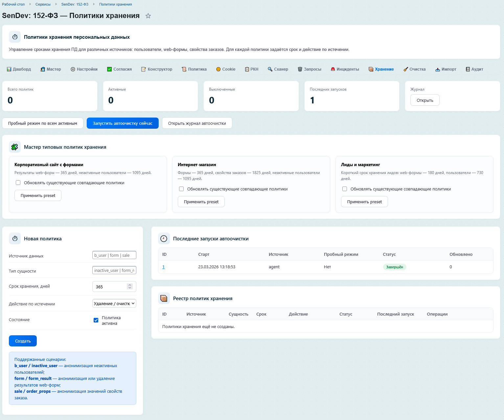Click the Сканер magnifier icon
Image resolution: width=504 pixels, height=420 pixels.
[270, 69]
